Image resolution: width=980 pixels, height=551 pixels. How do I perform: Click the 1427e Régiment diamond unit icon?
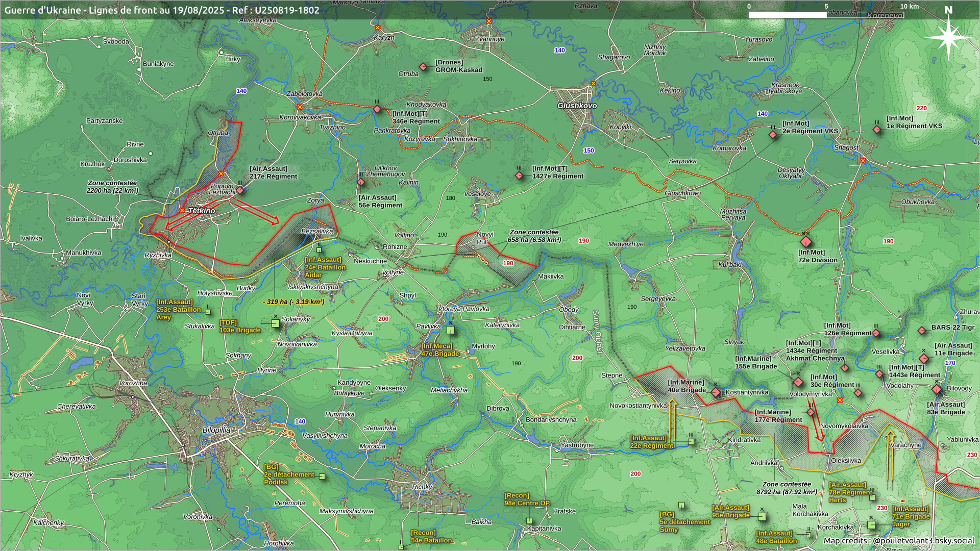[x=519, y=176]
